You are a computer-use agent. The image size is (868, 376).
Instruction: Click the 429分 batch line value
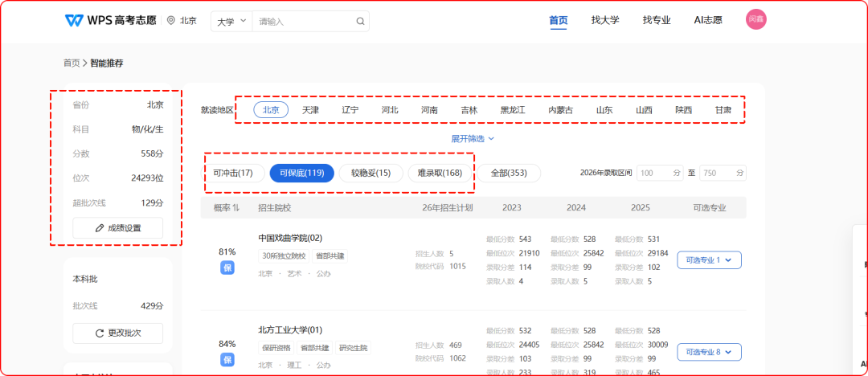coord(152,305)
